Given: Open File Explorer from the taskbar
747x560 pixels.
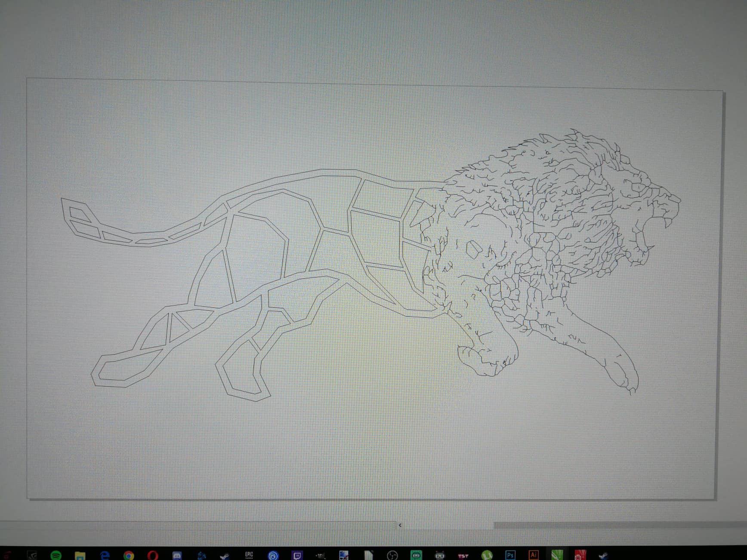Looking at the screenshot, I should coord(80,555).
